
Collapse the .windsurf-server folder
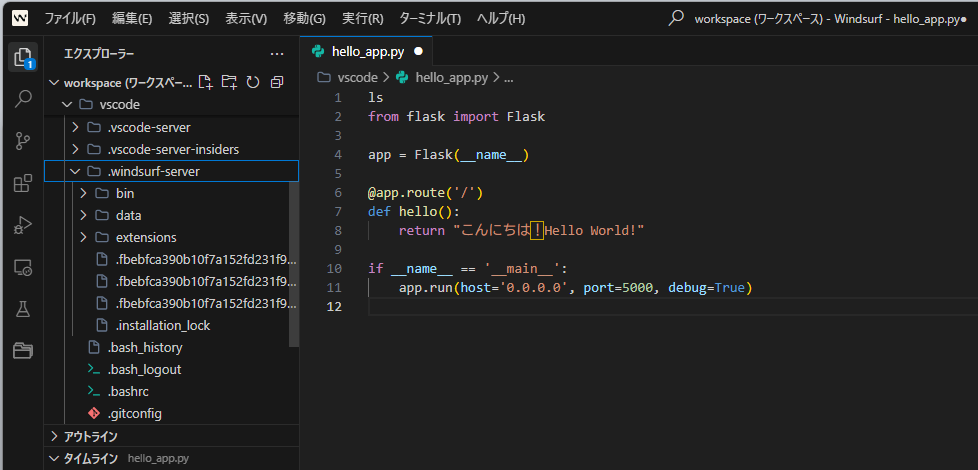pos(75,171)
